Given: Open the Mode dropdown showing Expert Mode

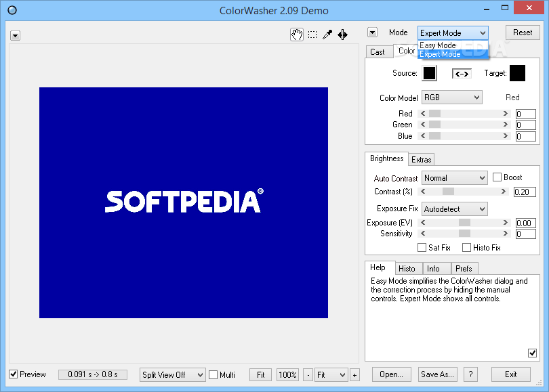Looking at the screenshot, I should (x=453, y=33).
